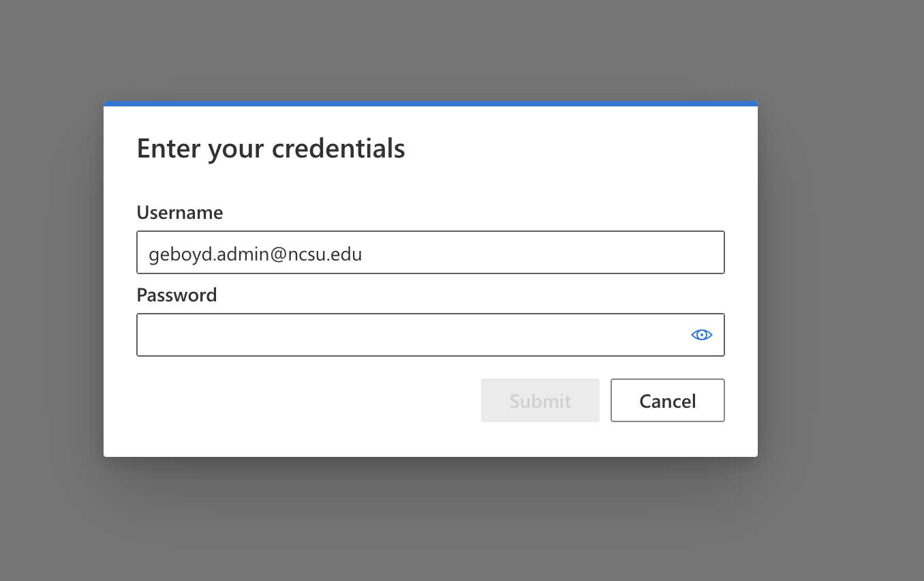Reveal password using the eye icon
This screenshot has width=924, height=581.
[x=701, y=335]
